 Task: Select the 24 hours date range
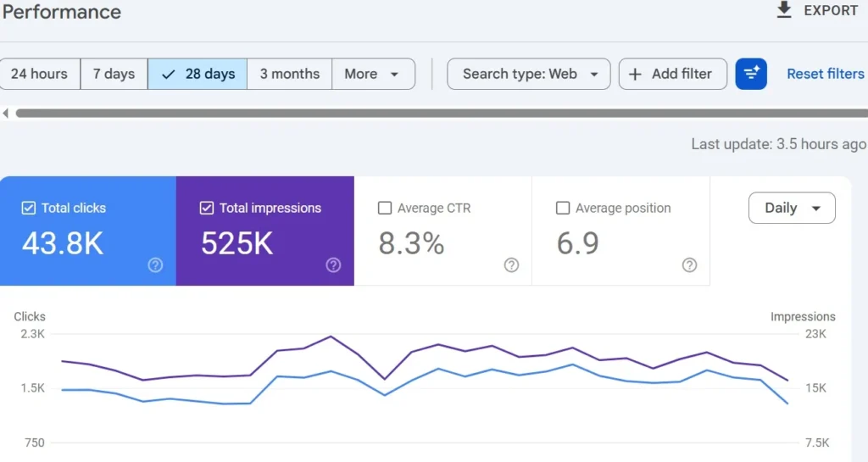click(39, 74)
